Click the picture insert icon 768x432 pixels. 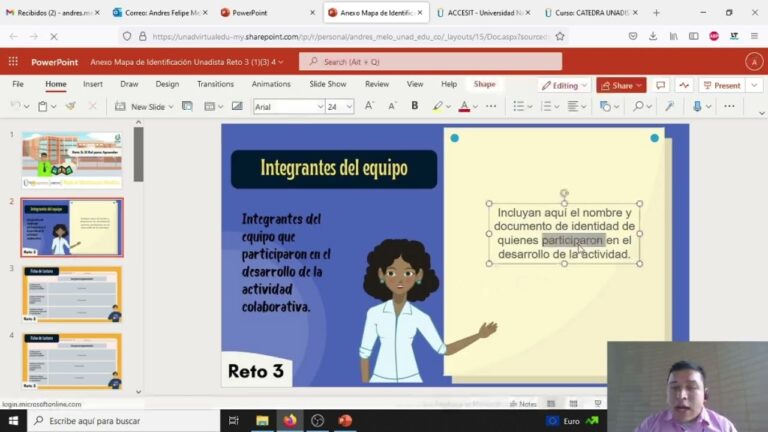tap(237, 106)
